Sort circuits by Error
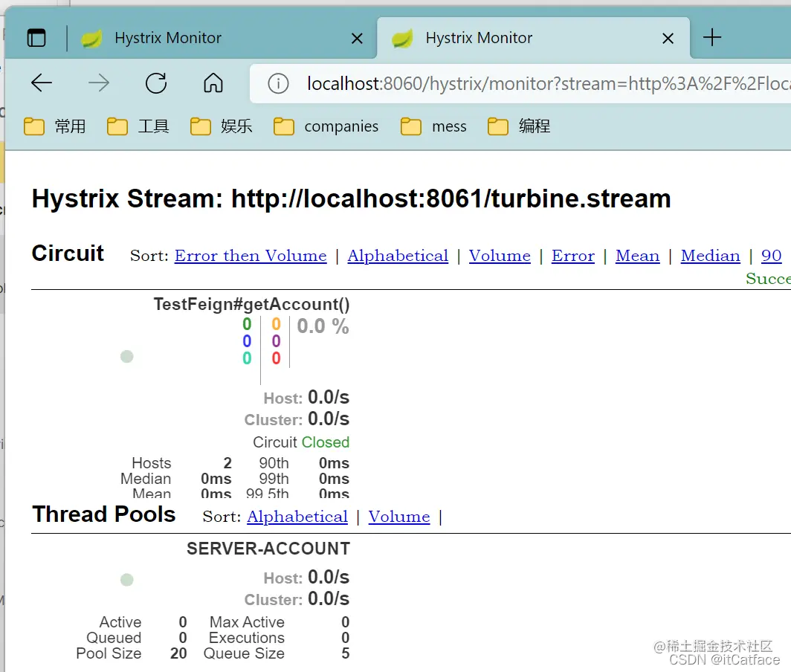791x672 pixels. point(573,256)
